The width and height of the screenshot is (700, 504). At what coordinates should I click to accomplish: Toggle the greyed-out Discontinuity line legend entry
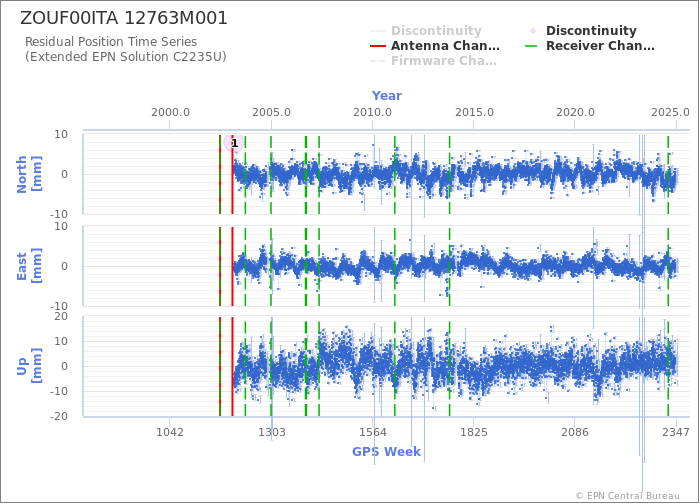pyautogui.click(x=426, y=31)
